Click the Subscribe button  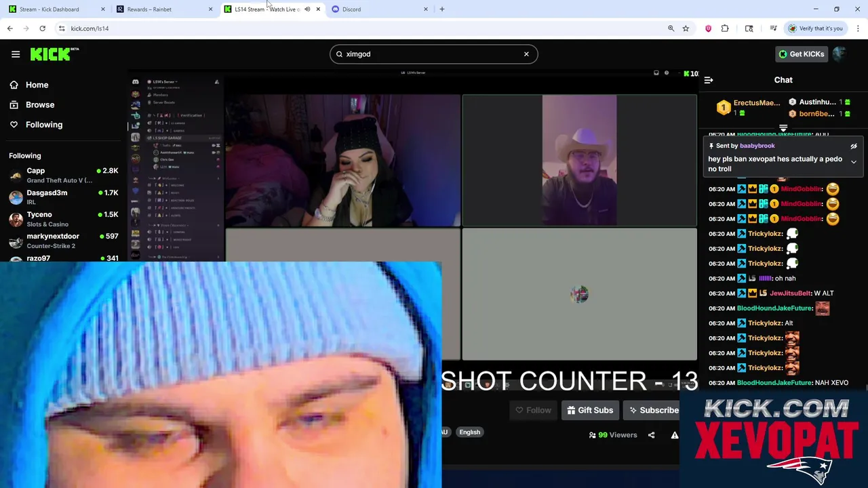(x=652, y=410)
